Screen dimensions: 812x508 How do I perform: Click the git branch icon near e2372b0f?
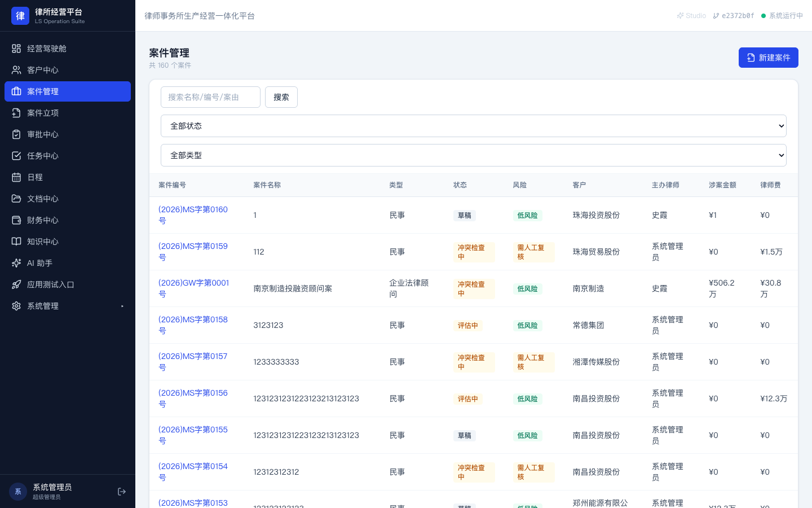pyautogui.click(x=716, y=16)
